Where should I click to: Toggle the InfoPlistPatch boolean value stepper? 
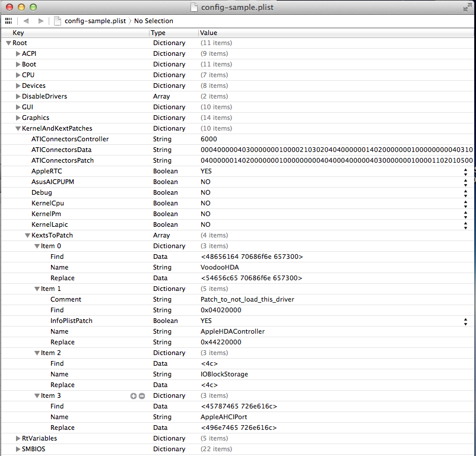coord(465,321)
